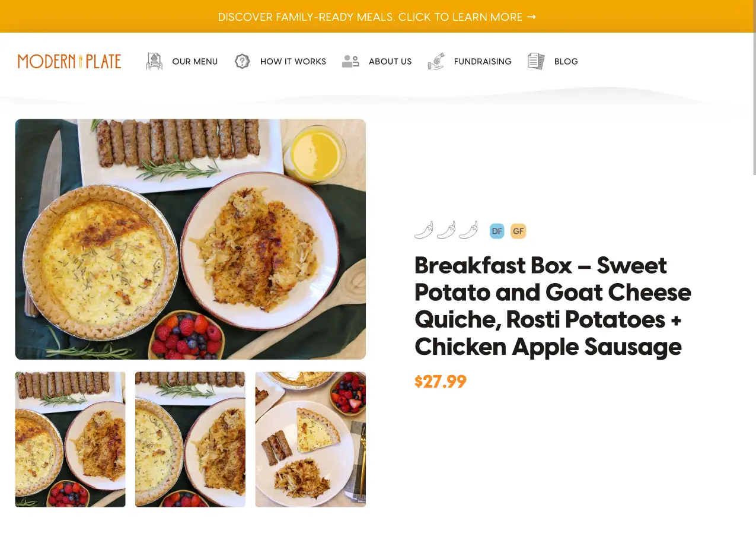Click the Modern Plate logo
The image size is (756, 543).
click(69, 61)
